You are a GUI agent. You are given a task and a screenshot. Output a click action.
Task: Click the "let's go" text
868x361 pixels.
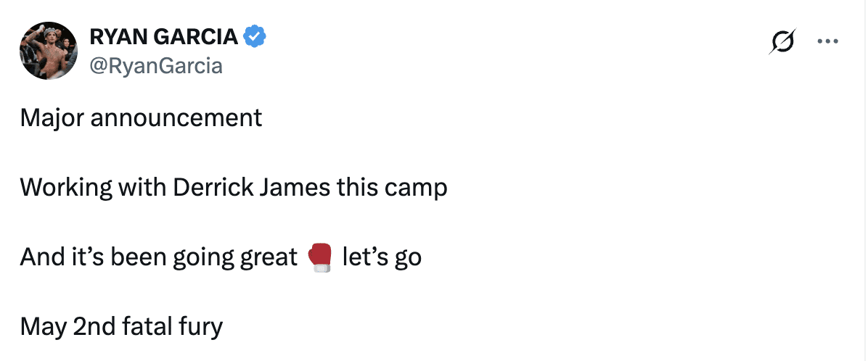pos(381,257)
